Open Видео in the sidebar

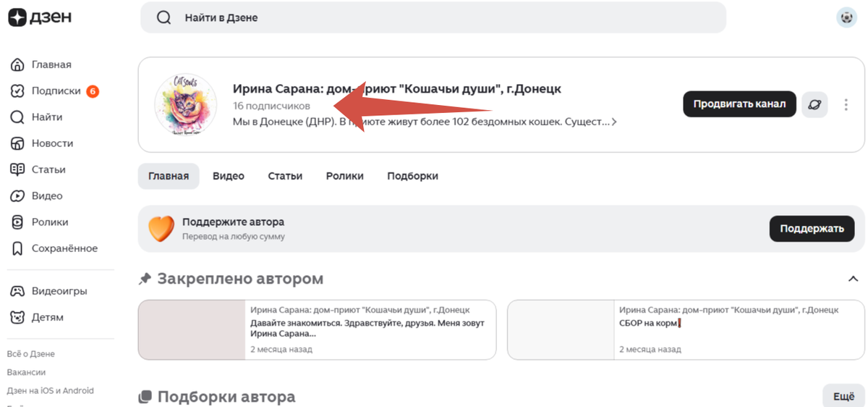(x=46, y=196)
